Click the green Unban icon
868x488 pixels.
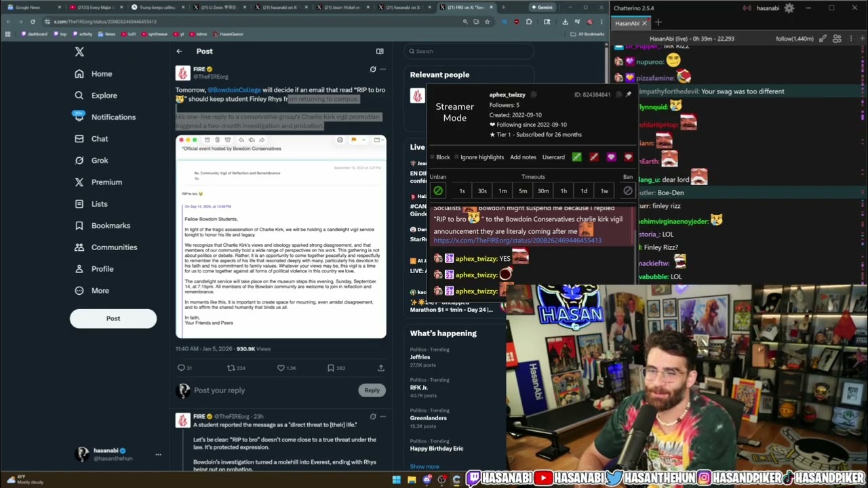438,191
